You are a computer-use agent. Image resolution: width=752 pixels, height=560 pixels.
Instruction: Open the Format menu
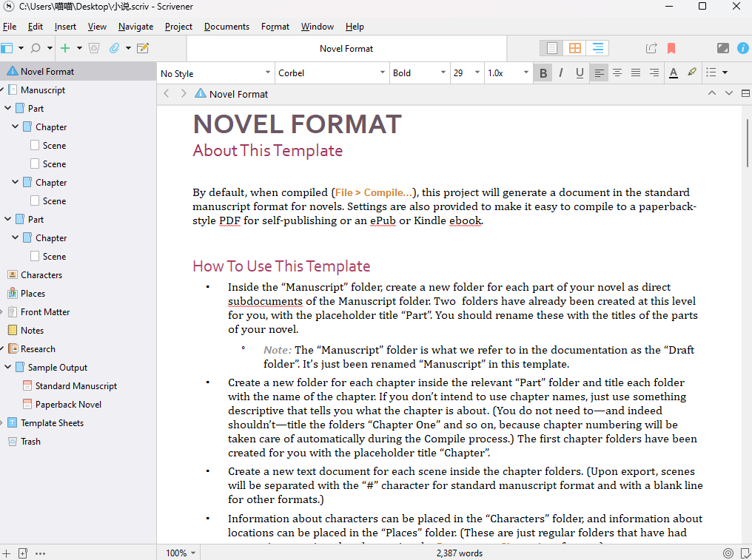coord(275,27)
